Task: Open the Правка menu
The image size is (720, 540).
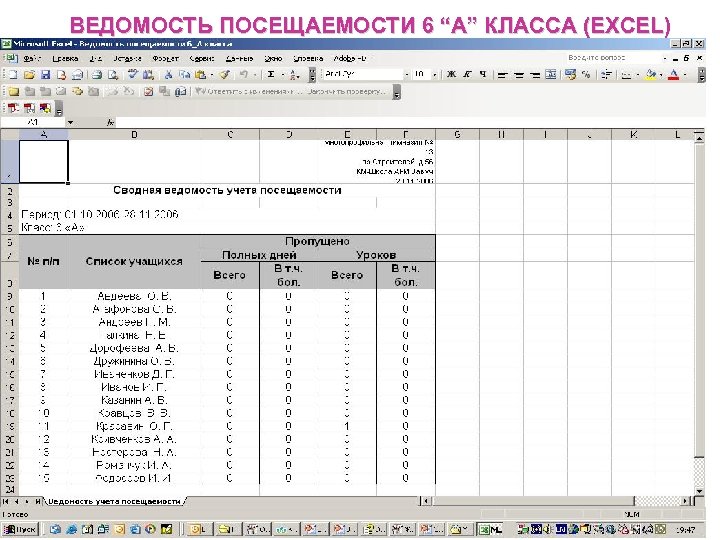Action: (65, 58)
